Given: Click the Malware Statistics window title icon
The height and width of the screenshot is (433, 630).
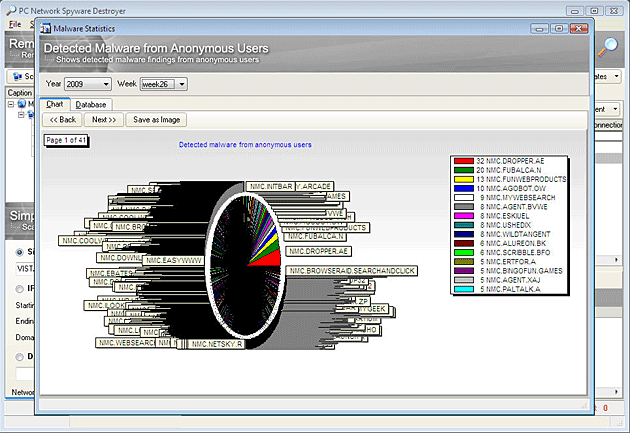Looking at the screenshot, I should click(x=45, y=28).
